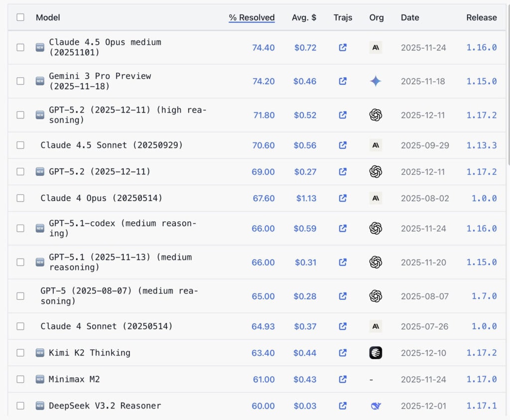Image resolution: width=510 pixels, height=420 pixels.
Task: Click the Kimi K2 Thinking org icon
Action: coord(376,353)
